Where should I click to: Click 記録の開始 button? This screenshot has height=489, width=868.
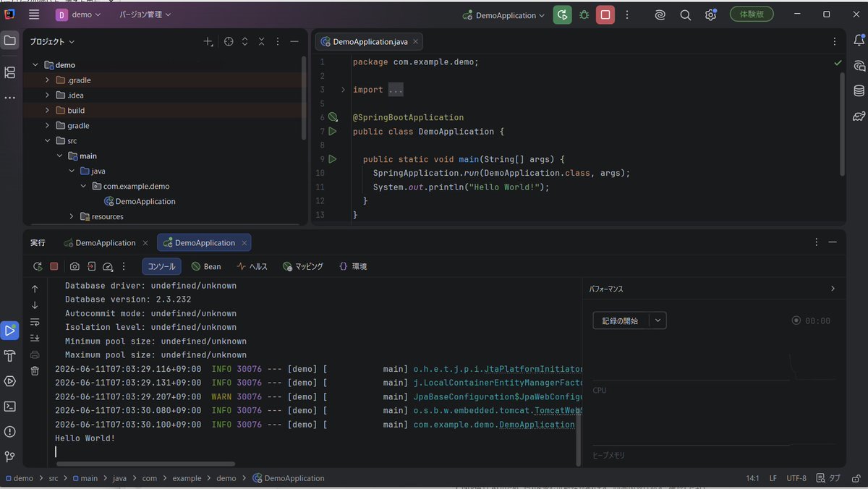(621, 320)
